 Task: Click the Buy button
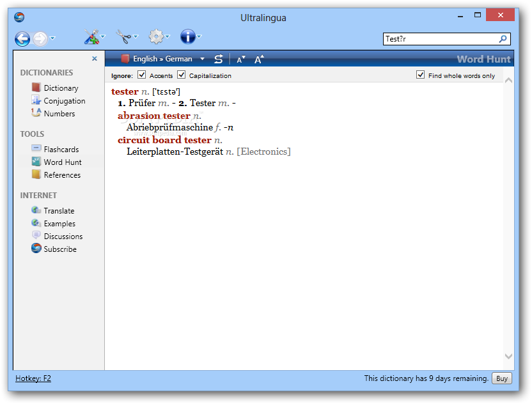tap(502, 378)
